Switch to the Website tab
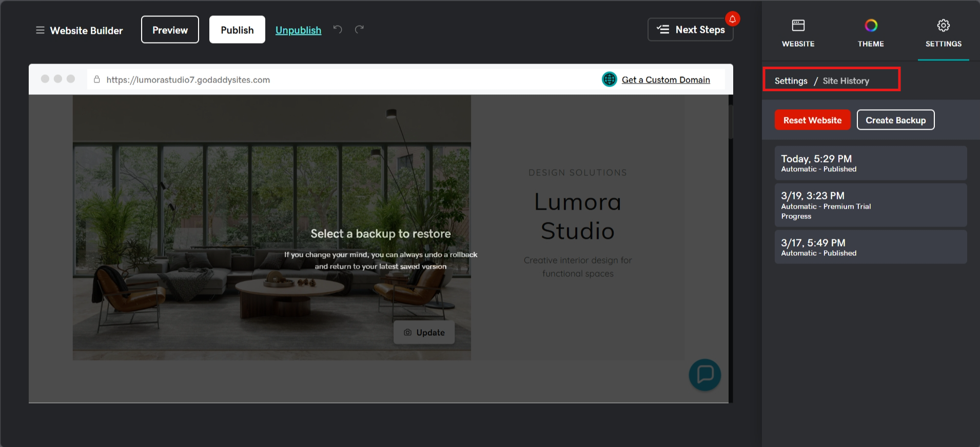Viewport: 980px width, 447px height. click(798, 33)
